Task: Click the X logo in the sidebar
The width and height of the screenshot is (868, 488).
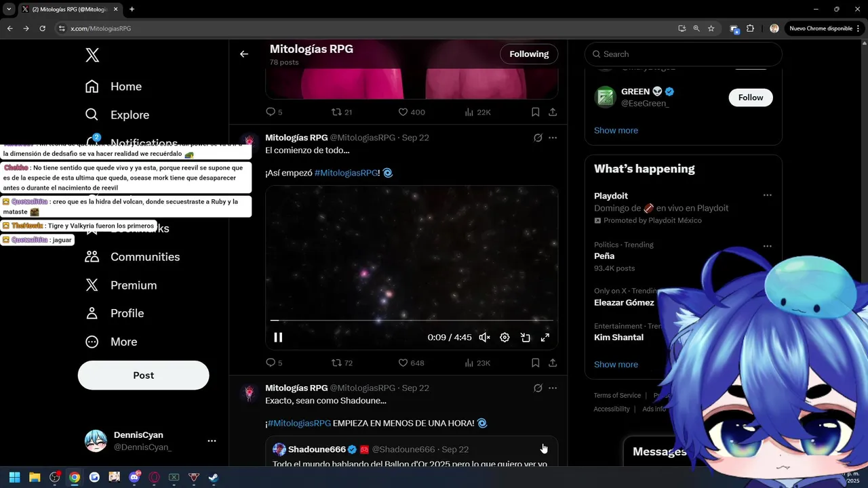Action: tap(92, 55)
